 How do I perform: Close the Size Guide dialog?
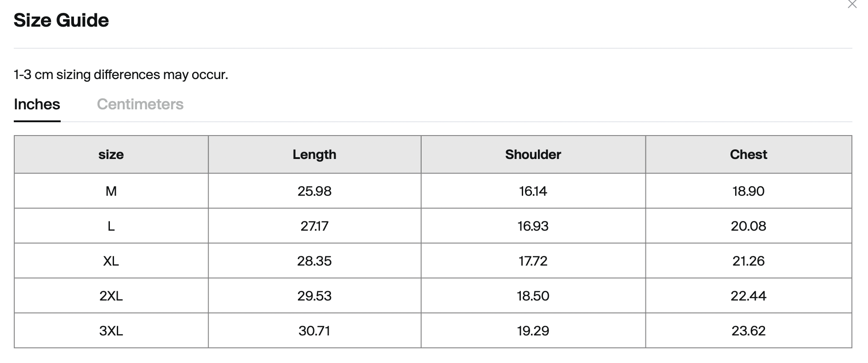(852, 5)
